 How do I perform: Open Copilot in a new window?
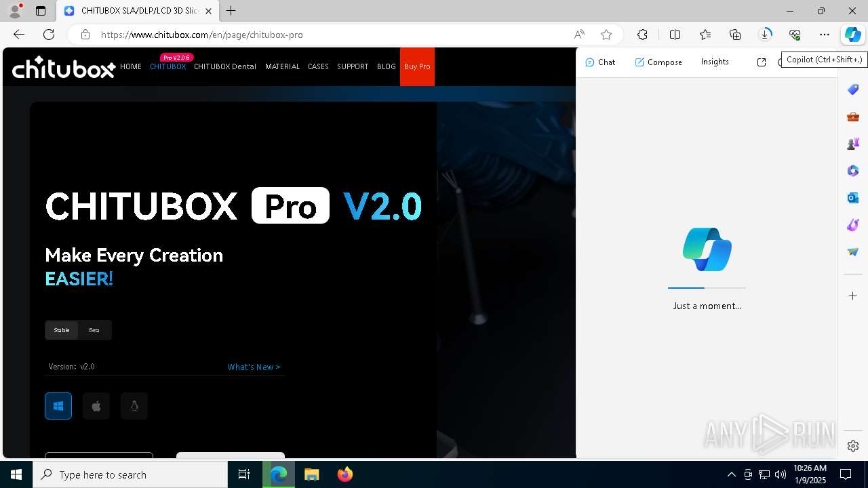click(x=762, y=62)
